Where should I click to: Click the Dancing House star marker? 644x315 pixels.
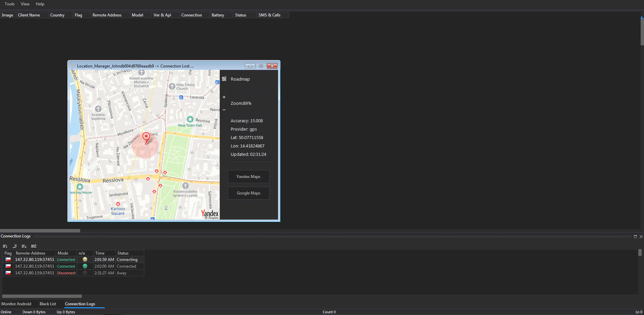coord(80,187)
